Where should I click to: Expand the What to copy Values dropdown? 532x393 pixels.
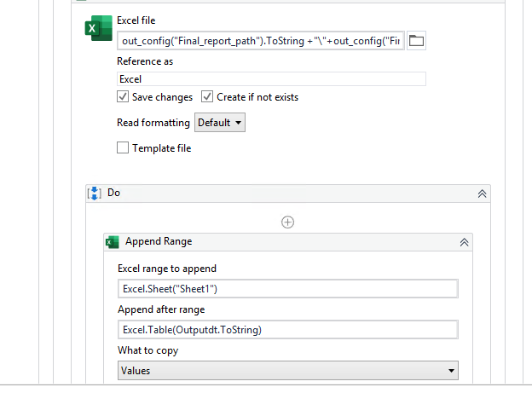(287, 371)
